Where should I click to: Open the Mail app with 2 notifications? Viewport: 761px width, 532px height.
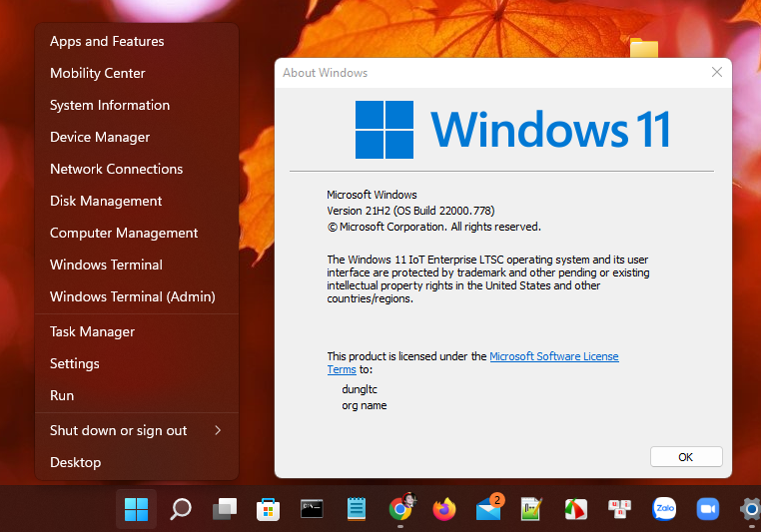coord(489,508)
